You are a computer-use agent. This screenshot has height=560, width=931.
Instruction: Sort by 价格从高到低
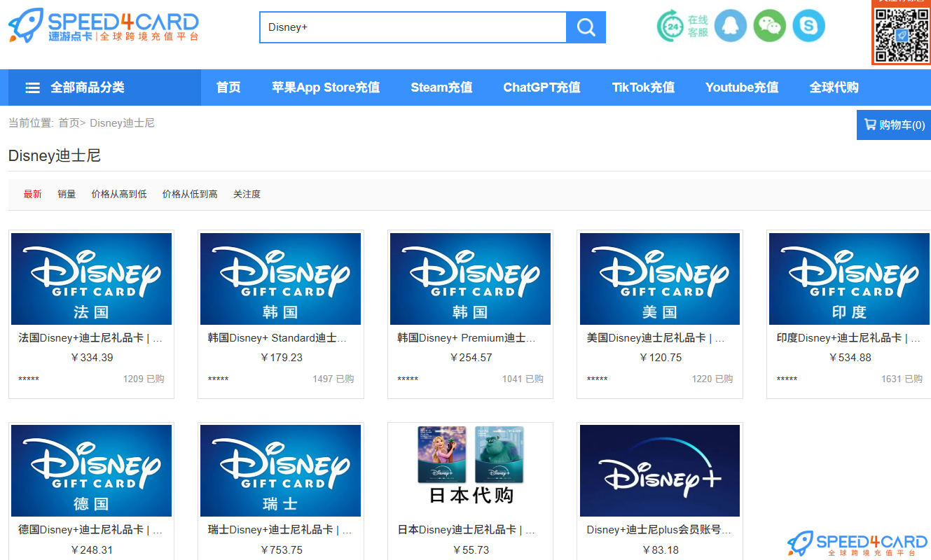coord(119,194)
